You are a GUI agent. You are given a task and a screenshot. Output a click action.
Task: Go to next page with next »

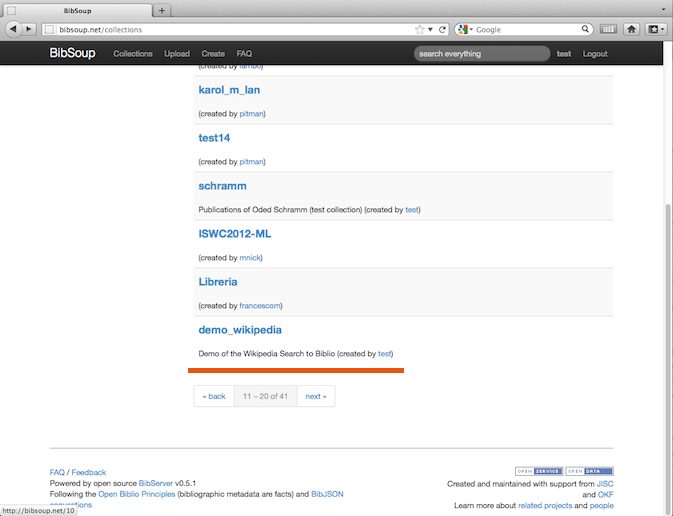(x=316, y=396)
